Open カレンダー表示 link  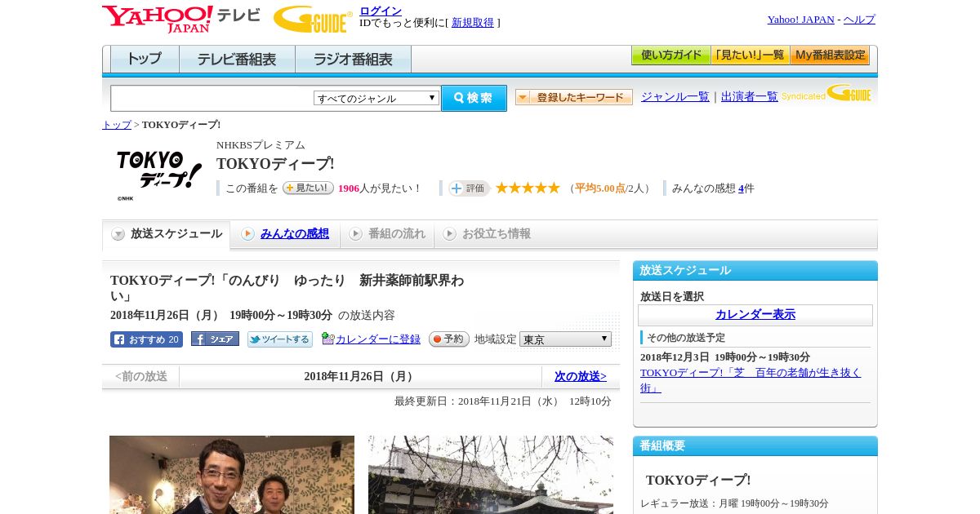(755, 314)
